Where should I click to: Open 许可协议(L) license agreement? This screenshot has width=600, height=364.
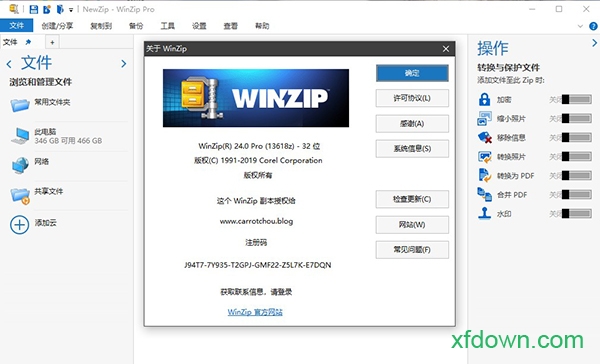(412, 98)
